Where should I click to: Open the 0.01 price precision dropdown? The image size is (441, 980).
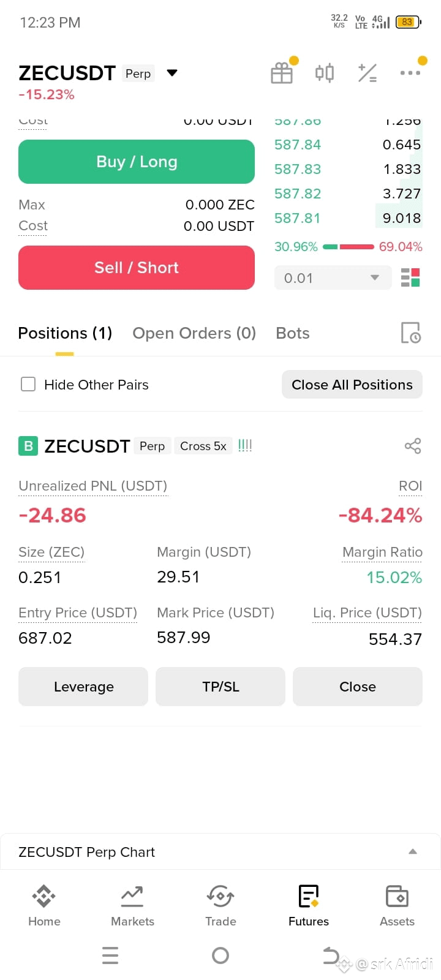tap(333, 278)
